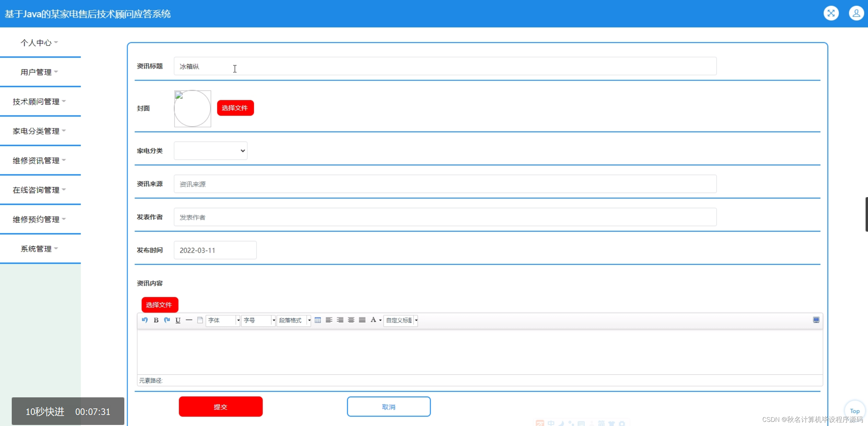Viewport: 868px width, 426px height.
Task: Toggle underline formatting in editor
Action: [178, 320]
